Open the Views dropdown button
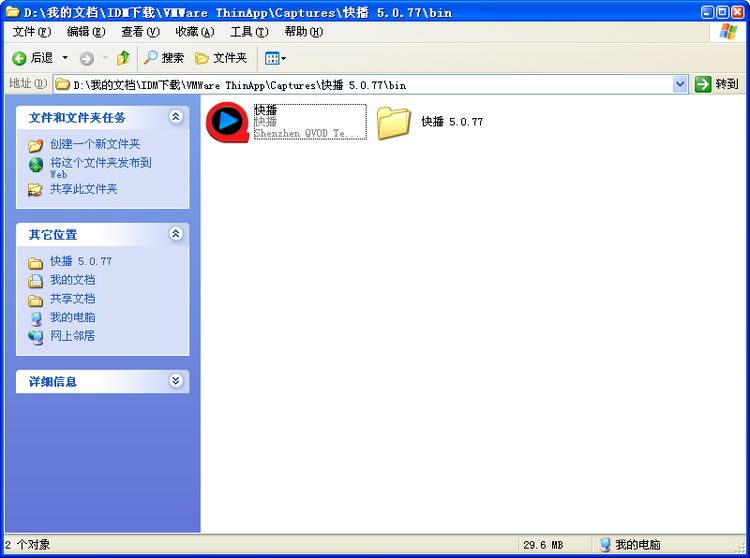 [275, 58]
